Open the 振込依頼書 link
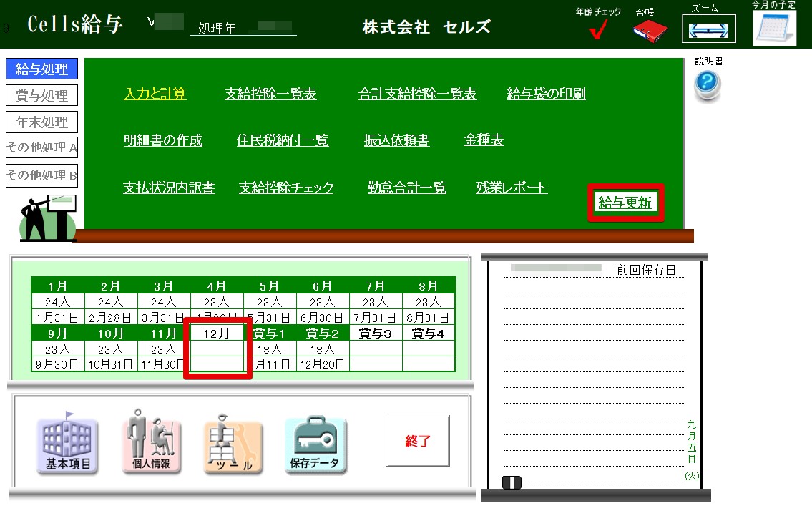This screenshot has width=812, height=511. (396, 140)
